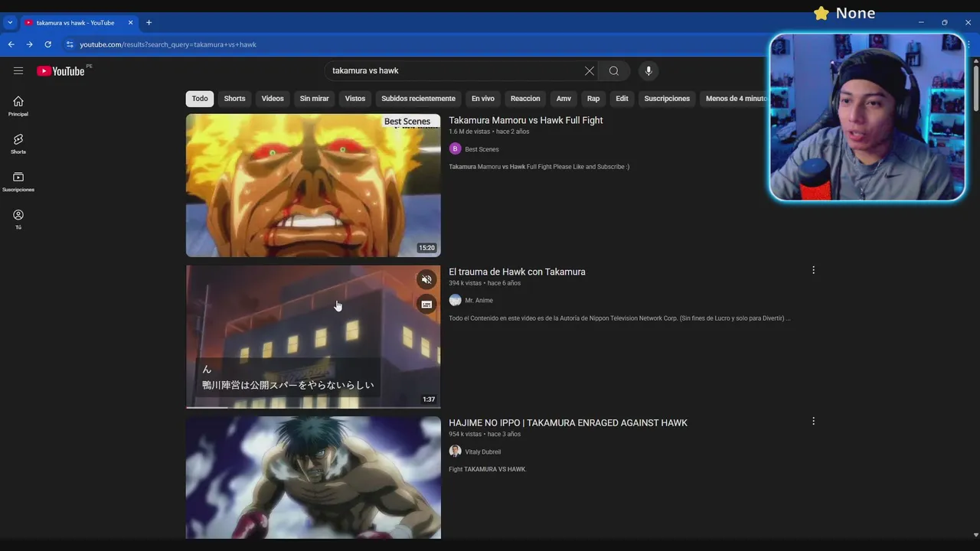Select the Suscripciones filter chip
Screen dimensions: 980x551
[667, 99]
